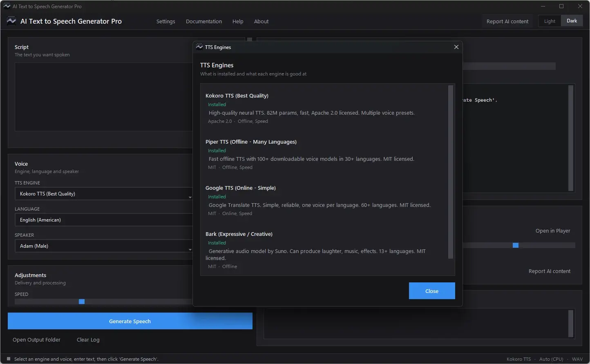
Task: Click the bottom log box scrollbar
Action: click(571, 324)
